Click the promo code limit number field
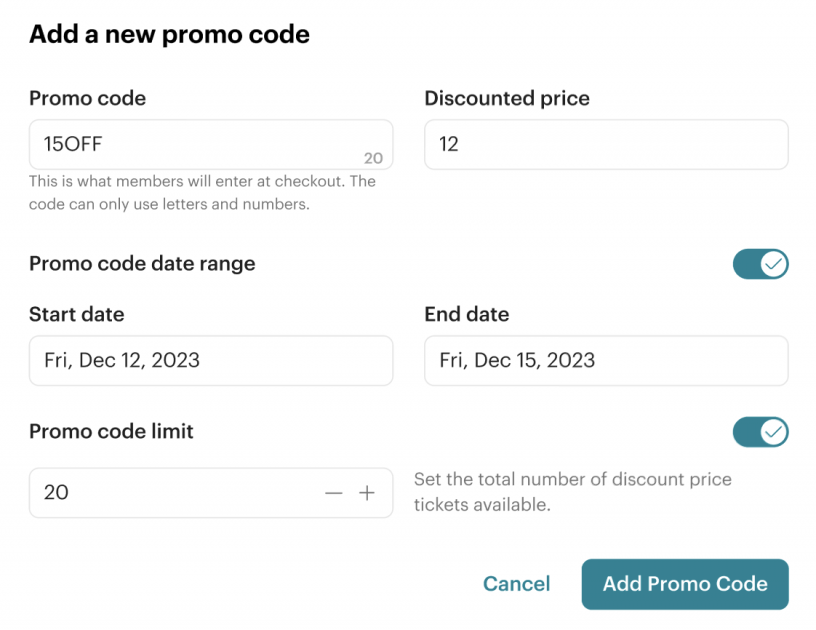 coord(170,493)
